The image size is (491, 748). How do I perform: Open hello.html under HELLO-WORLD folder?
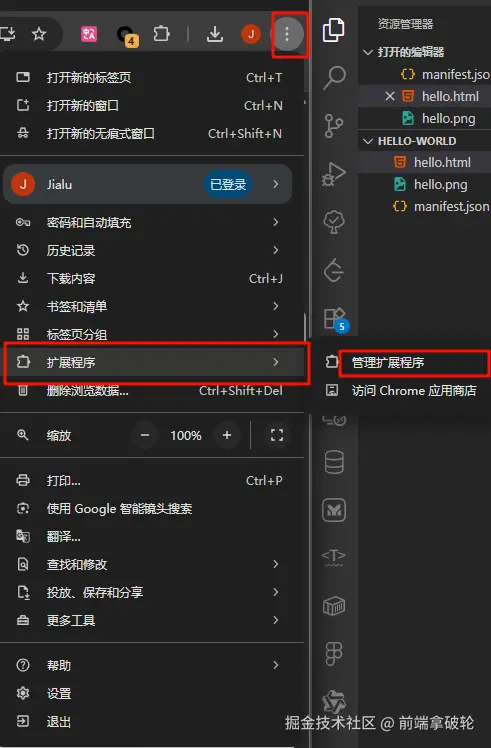425,162
